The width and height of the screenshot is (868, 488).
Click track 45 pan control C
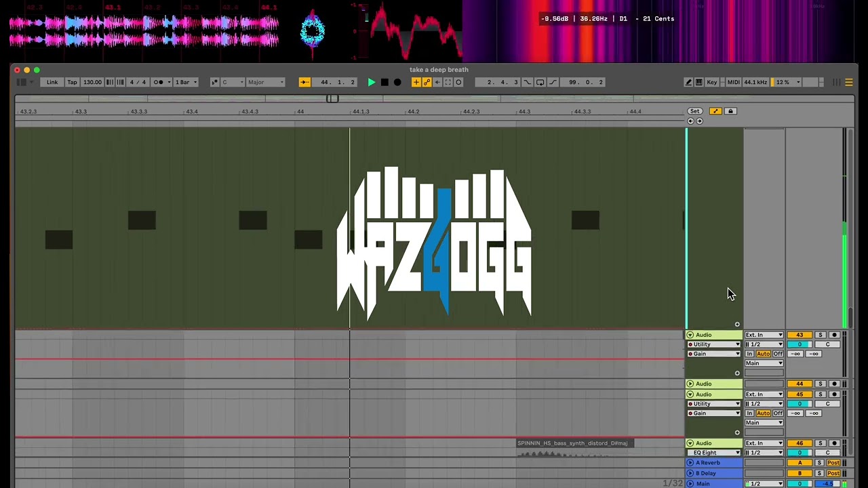(x=827, y=404)
